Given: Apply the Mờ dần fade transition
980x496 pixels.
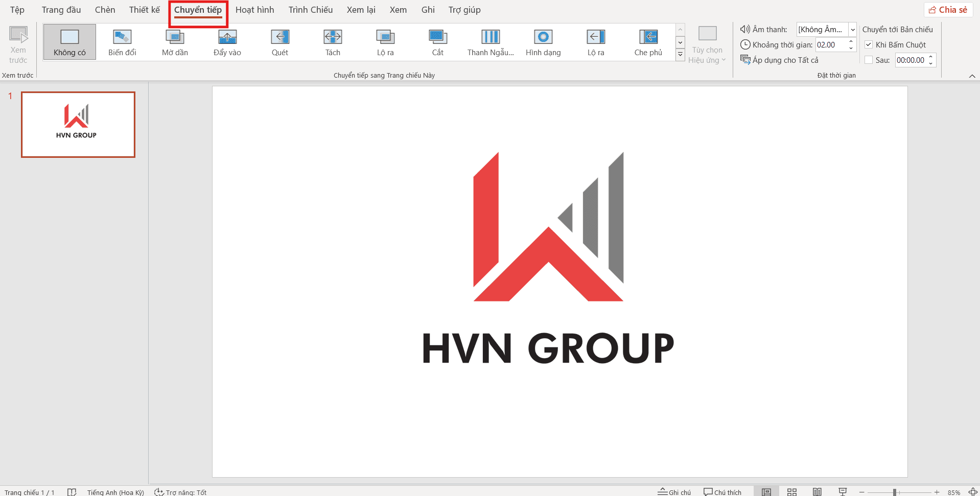Looking at the screenshot, I should click(x=175, y=42).
